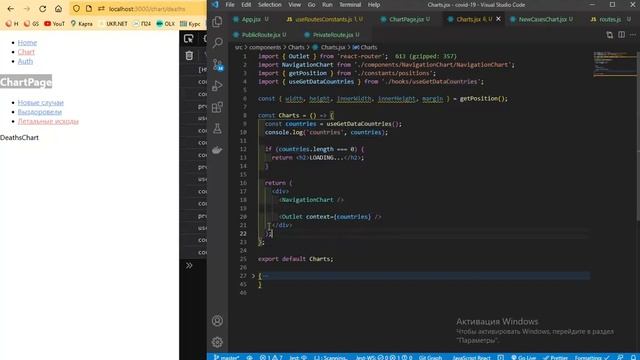
Task: Open the Terminal menu
Action: tap(350, 4)
